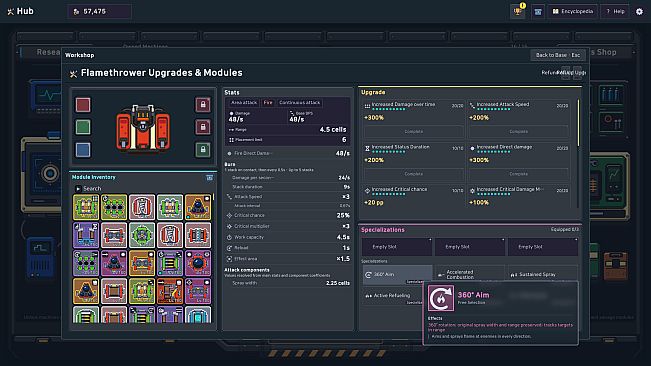Click the Fire Direct Damage stat row
This screenshot has width=651, height=366.
tap(288, 154)
